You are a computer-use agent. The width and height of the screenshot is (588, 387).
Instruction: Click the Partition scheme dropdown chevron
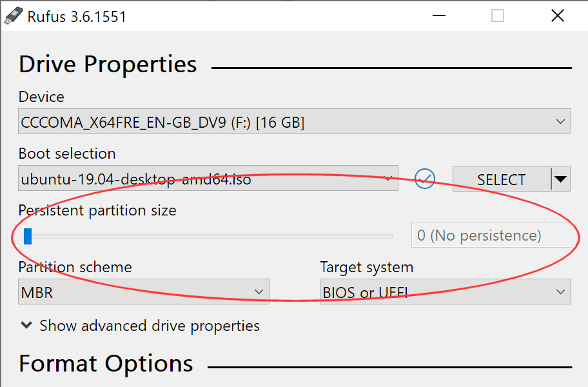[x=259, y=292]
